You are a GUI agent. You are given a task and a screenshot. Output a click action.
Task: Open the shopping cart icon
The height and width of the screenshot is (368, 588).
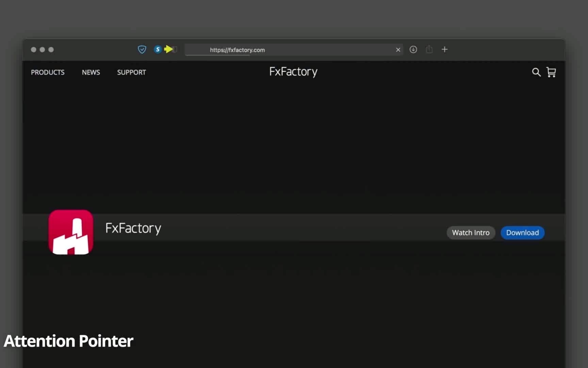click(551, 72)
